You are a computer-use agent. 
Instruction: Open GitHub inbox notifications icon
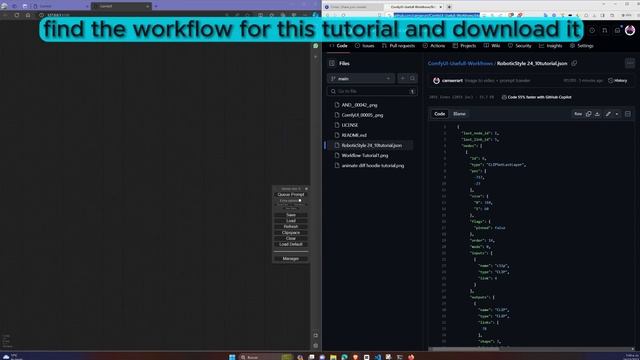coord(617,30)
